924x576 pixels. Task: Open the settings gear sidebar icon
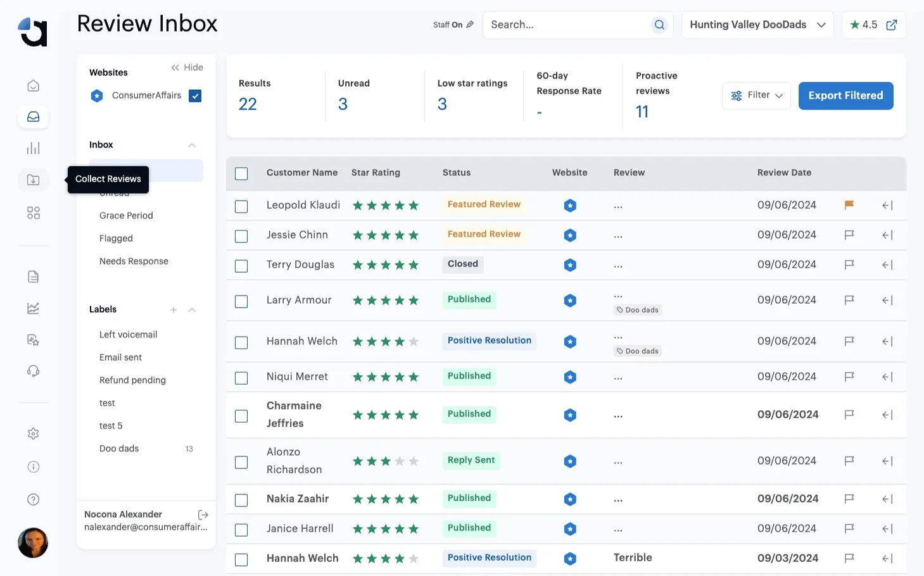[34, 434]
